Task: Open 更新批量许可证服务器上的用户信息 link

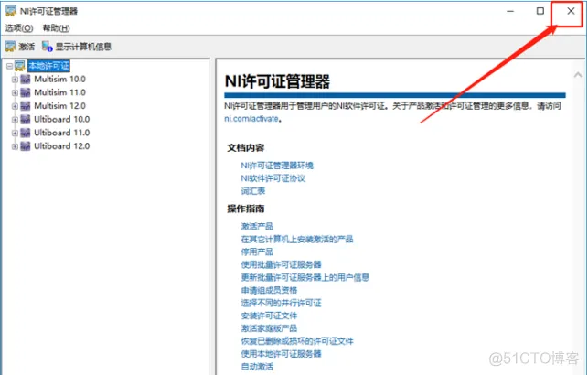Action: click(305, 277)
